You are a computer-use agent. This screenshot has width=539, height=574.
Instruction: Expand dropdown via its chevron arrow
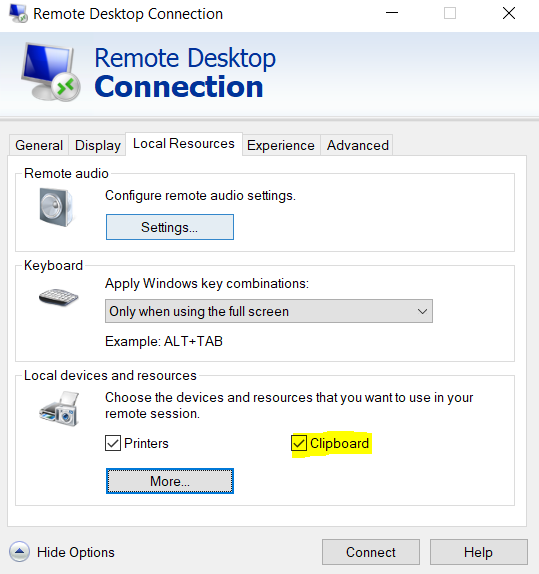[x=422, y=312]
